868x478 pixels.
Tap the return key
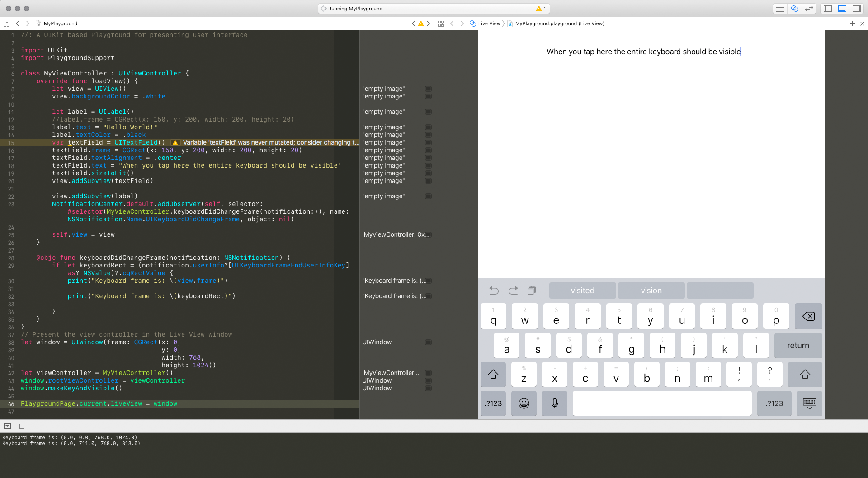(798, 346)
